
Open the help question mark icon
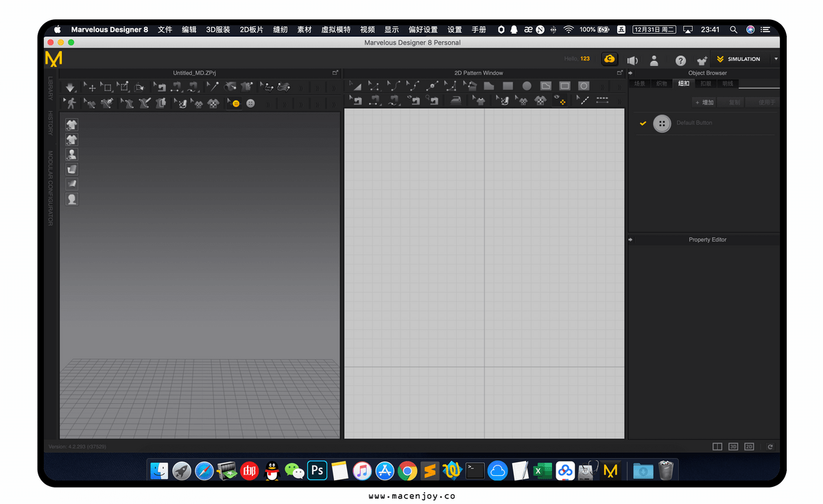pos(680,60)
